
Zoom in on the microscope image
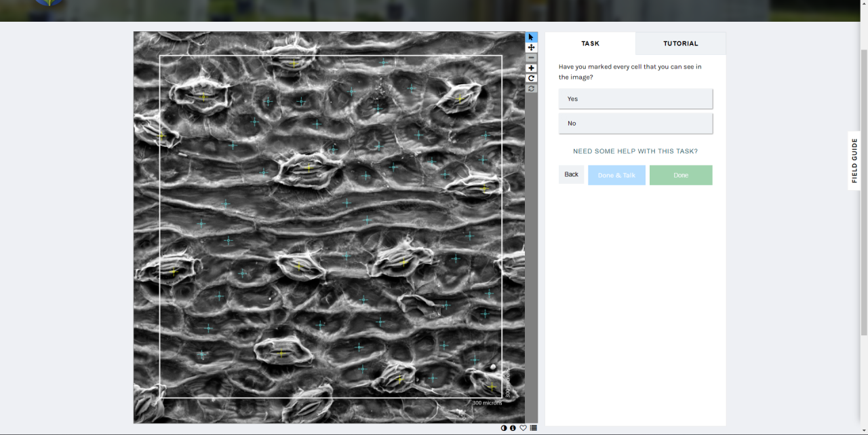point(532,68)
